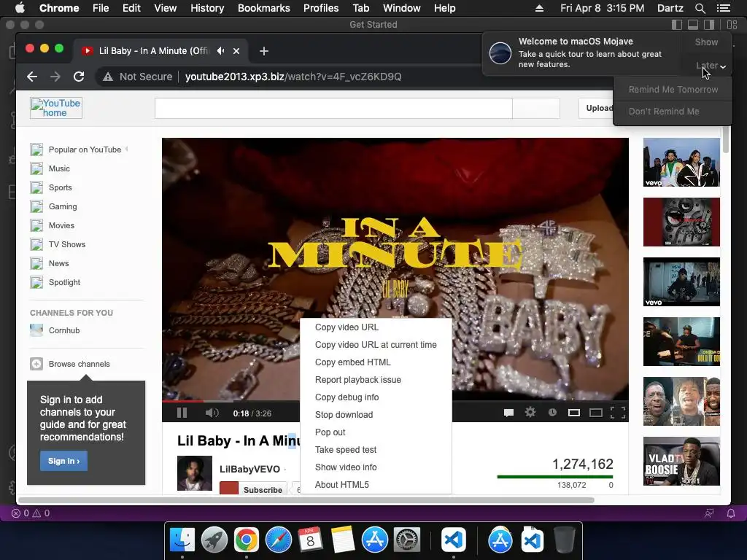Open the captions icon in player controls
The height and width of the screenshot is (560, 747).
tap(508, 413)
